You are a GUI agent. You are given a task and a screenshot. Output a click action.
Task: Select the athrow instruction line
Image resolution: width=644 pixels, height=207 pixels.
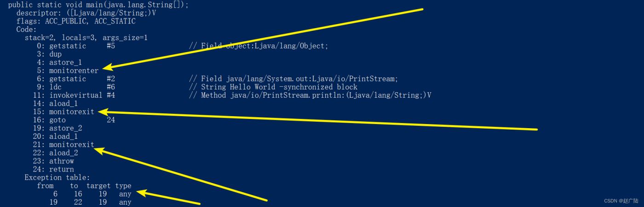53,161
